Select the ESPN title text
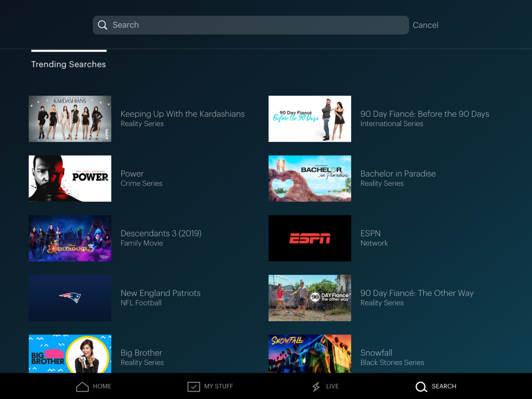Image resolution: width=532 pixels, height=399 pixels. 370,233
